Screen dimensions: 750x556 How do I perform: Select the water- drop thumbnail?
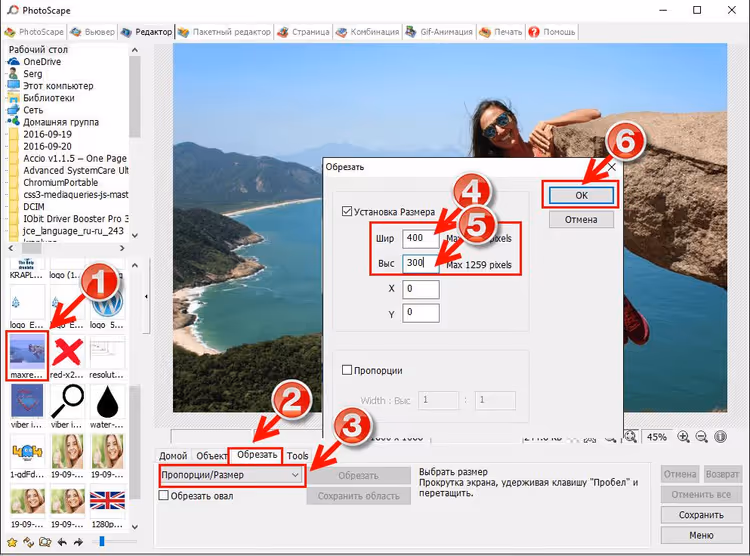pos(107,406)
